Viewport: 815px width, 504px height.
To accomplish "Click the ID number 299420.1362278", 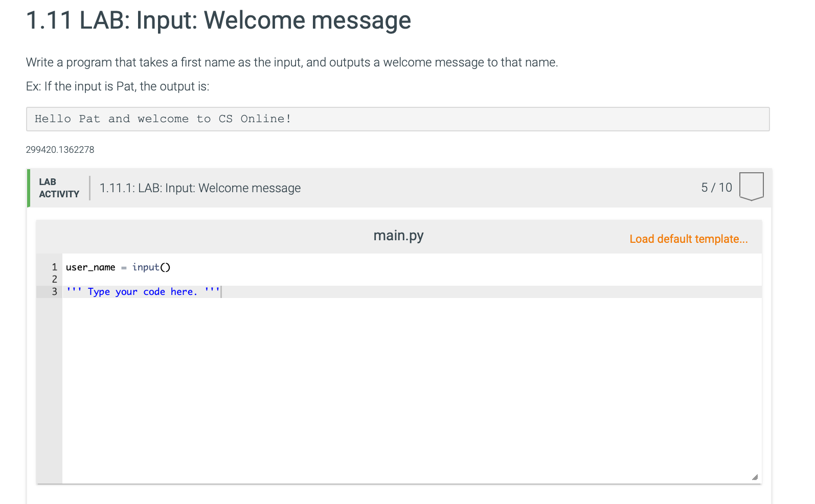I will [x=60, y=150].
